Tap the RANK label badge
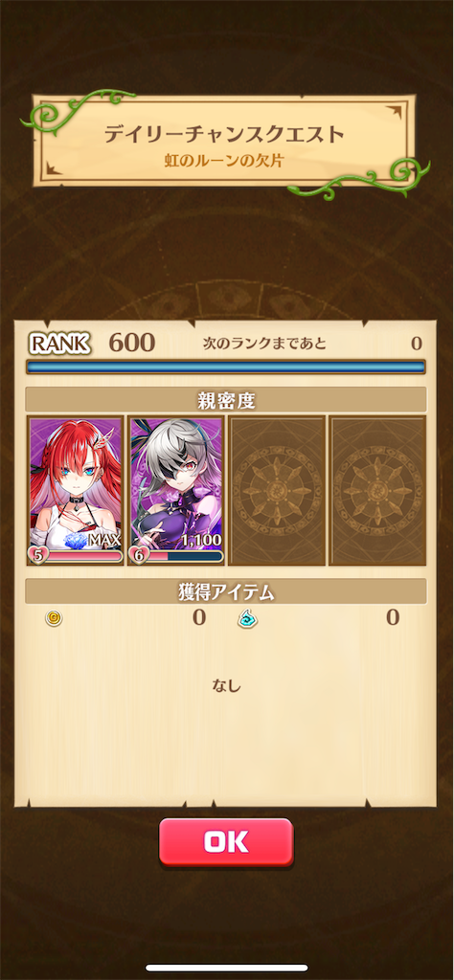 (x=60, y=343)
